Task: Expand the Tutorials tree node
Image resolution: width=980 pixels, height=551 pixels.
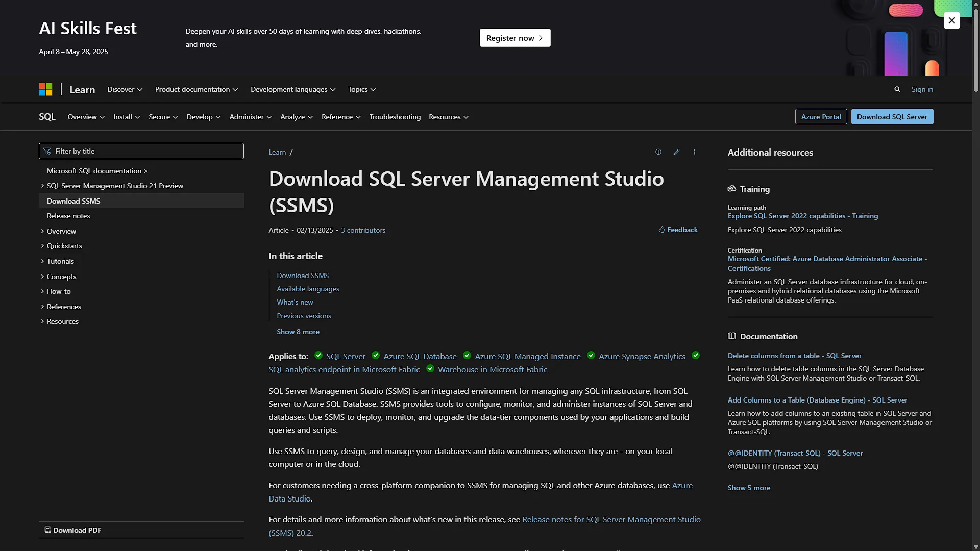Action: click(x=57, y=261)
